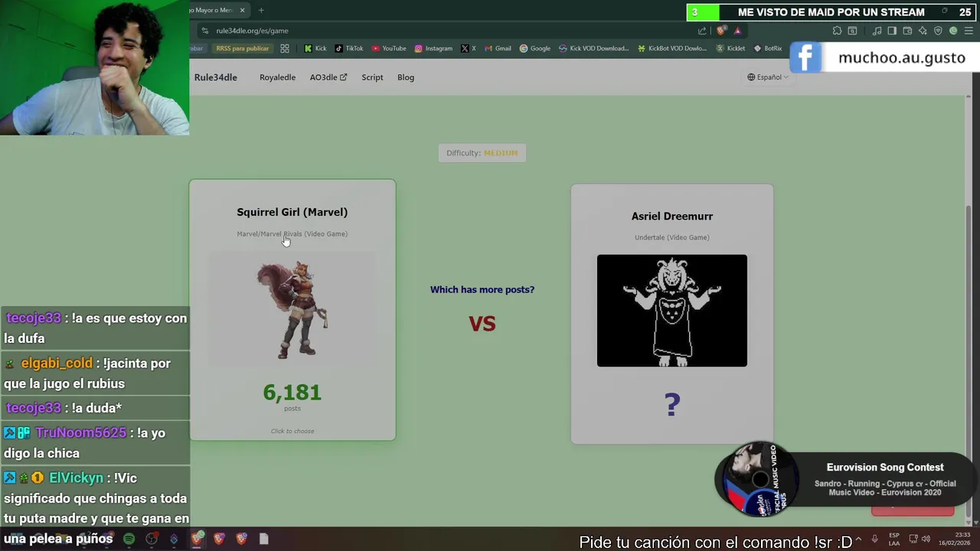Open the Kicklet bookmark
The height and width of the screenshot is (551, 980).
pyautogui.click(x=730, y=48)
